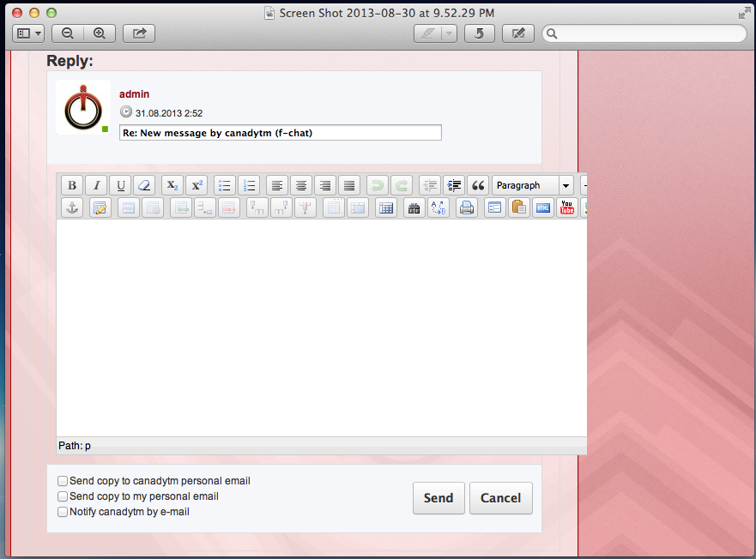Toggle bold formatting in the reply editor
The image size is (756, 559).
point(72,185)
